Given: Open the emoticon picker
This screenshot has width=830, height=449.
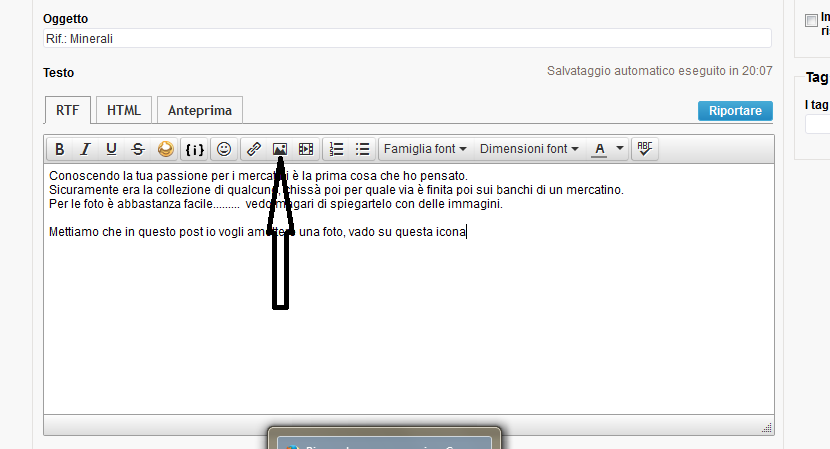Looking at the screenshot, I should (224, 149).
